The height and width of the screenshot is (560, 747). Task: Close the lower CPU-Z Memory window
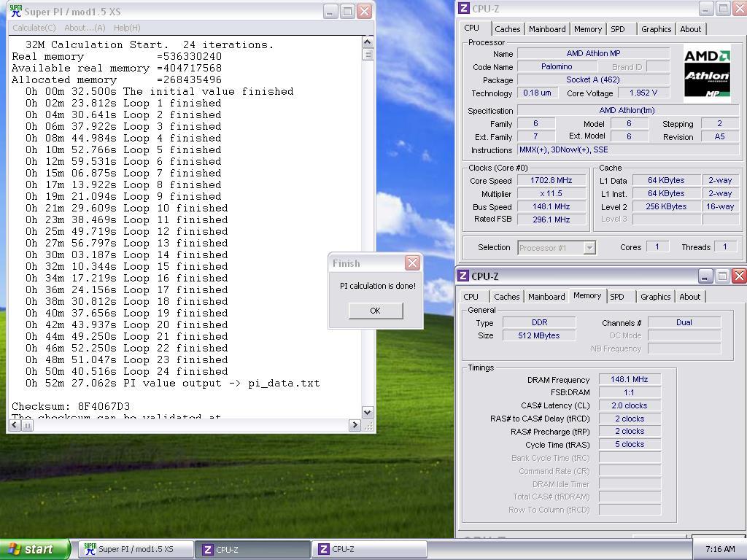739,276
